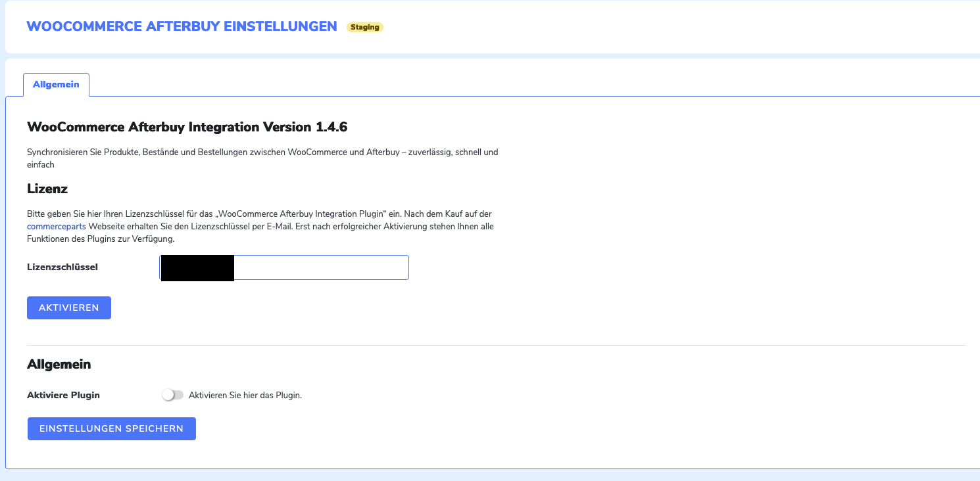Click the Aktiviere Plugin label text
980x481 pixels.
[x=63, y=395]
